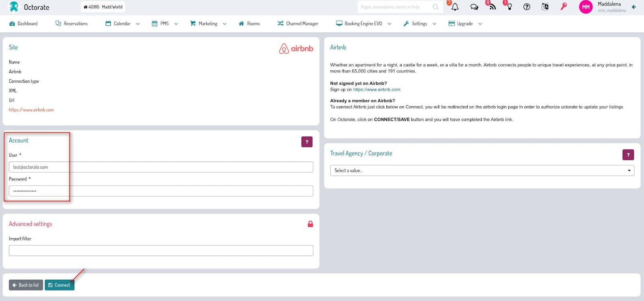Click the Back to list button
This screenshot has height=301, width=644.
click(26, 285)
